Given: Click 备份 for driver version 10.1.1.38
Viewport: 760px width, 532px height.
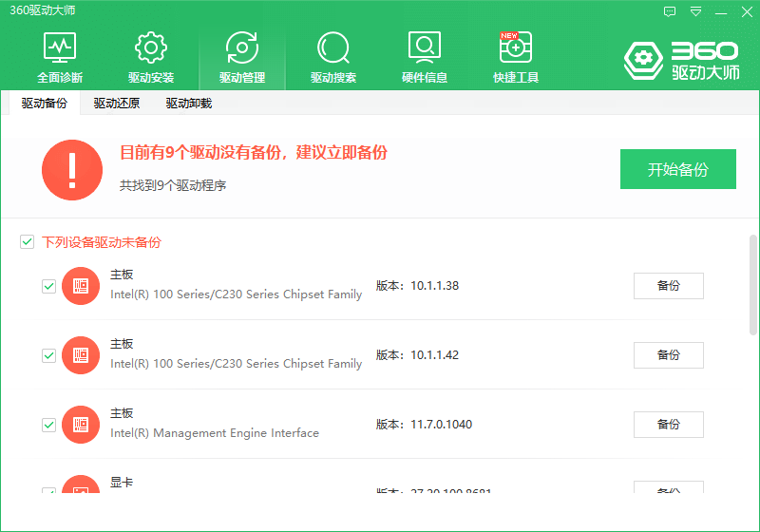Looking at the screenshot, I should [x=669, y=286].
